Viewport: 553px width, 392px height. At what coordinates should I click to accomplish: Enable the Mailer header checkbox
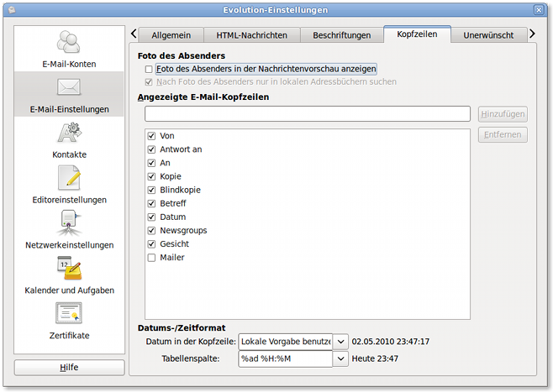(151, 258)
